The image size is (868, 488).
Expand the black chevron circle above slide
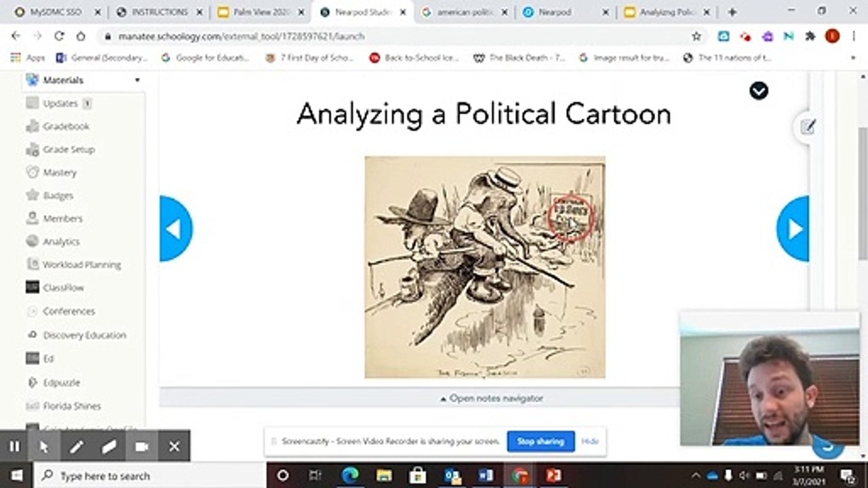(x=759, y=91)
